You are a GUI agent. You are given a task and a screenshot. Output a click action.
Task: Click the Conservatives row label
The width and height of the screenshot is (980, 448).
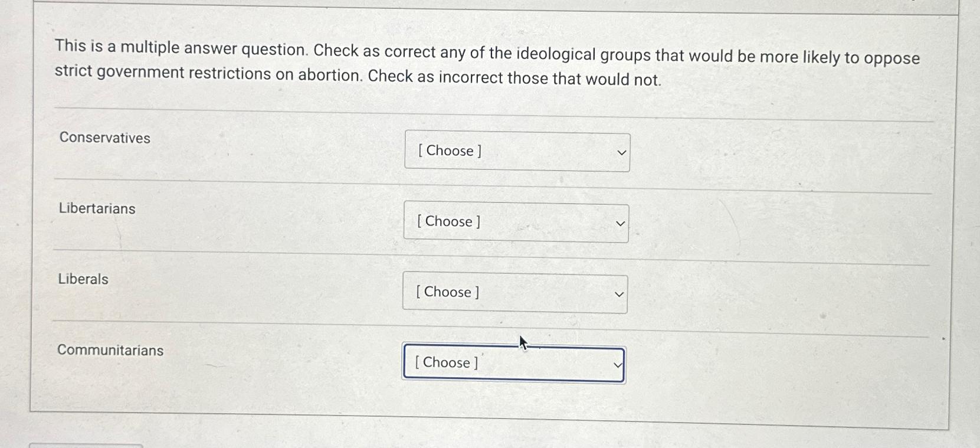point(104,138)
